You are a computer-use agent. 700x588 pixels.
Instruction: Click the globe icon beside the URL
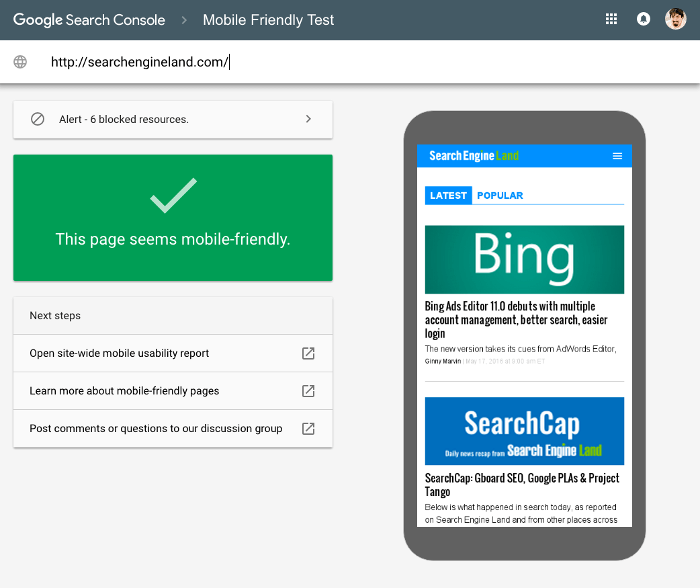click(x=21, y=62)
